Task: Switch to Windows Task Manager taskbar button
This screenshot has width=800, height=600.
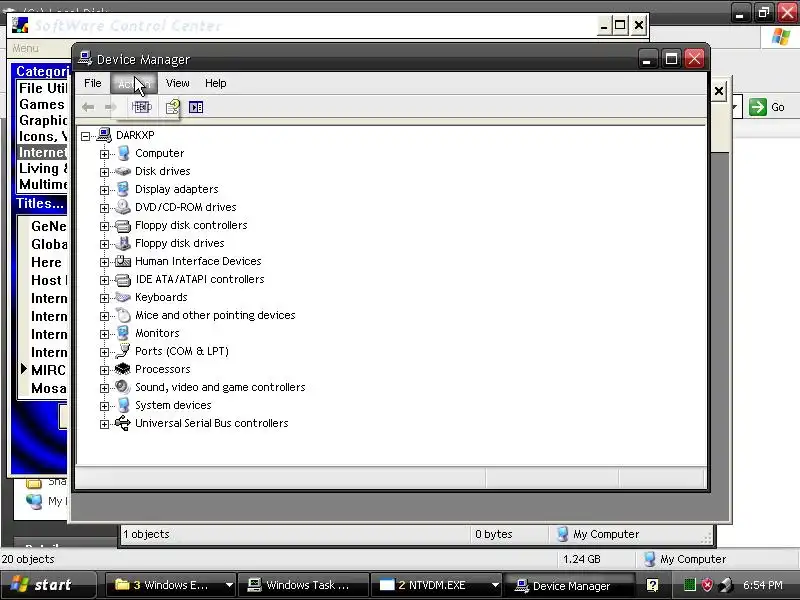Action: click(304, 585)
